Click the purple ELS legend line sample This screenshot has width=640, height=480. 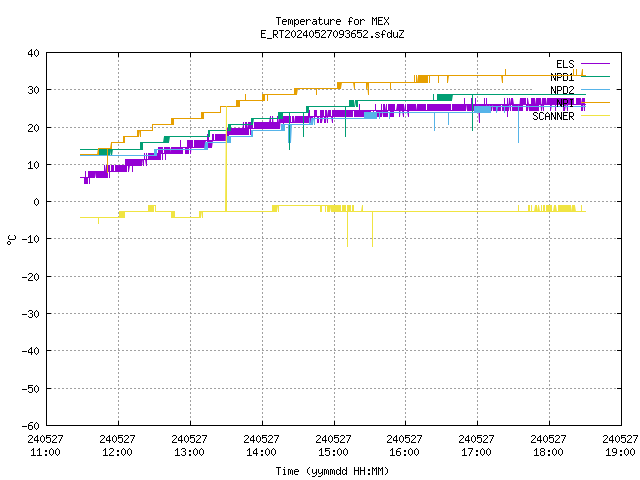(x=595, y=64)
